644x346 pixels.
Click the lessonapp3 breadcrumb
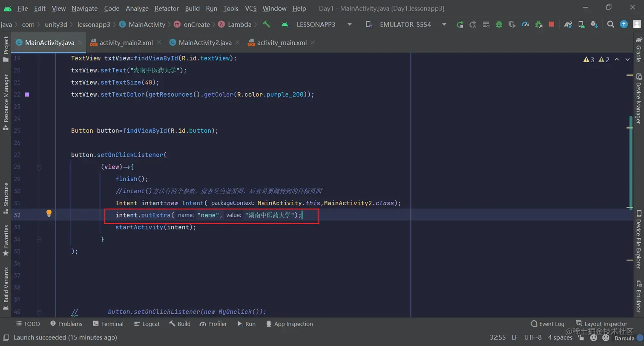tap(94, 25)
